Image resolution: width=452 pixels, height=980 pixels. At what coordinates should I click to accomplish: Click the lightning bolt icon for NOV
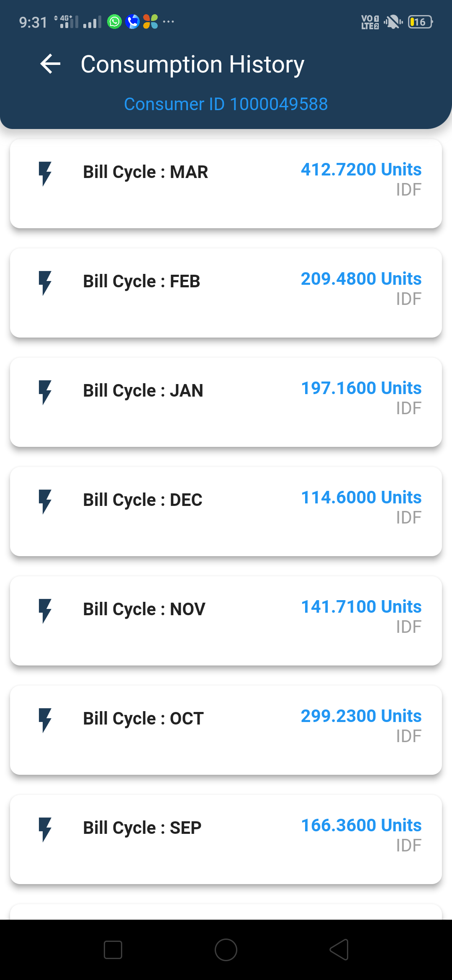click(45, 611)
